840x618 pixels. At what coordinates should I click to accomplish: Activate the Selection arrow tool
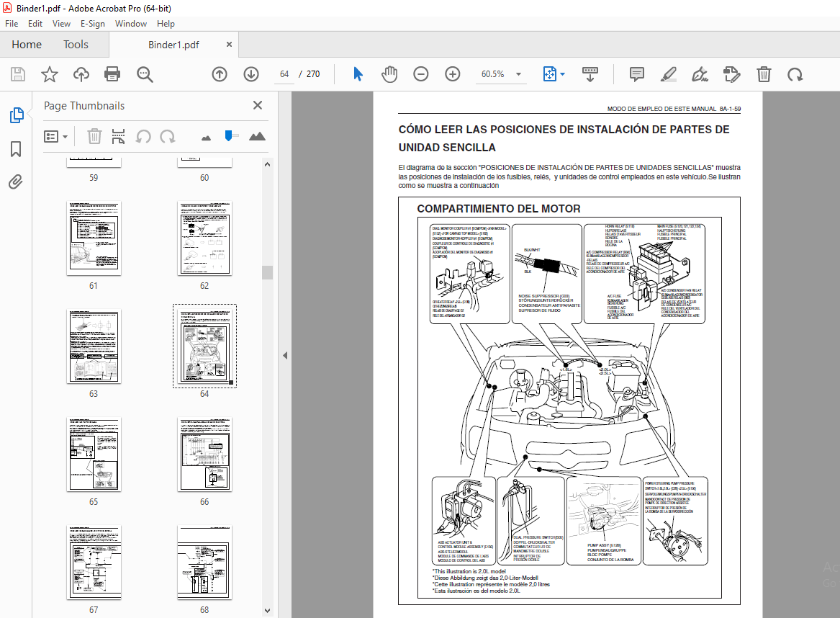358,74
